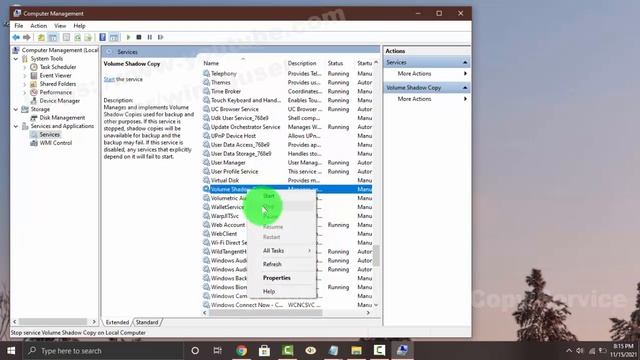Stop service using black square icon
640x360 pixels.
click(139, 37)
